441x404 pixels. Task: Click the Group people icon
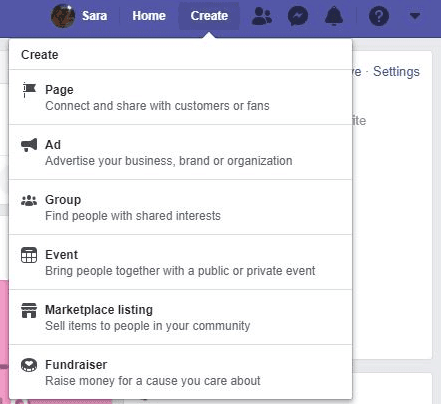pyautogui.click(x=29, y=200)
